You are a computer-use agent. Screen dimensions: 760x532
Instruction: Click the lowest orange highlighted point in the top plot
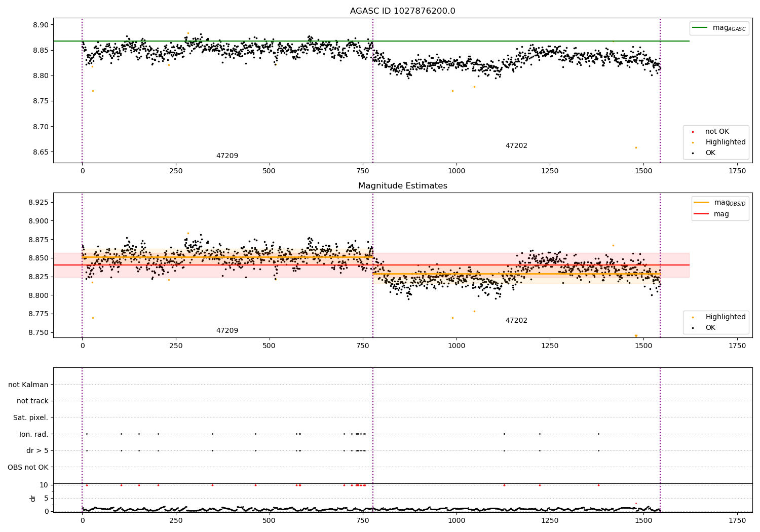pos(636,147)
